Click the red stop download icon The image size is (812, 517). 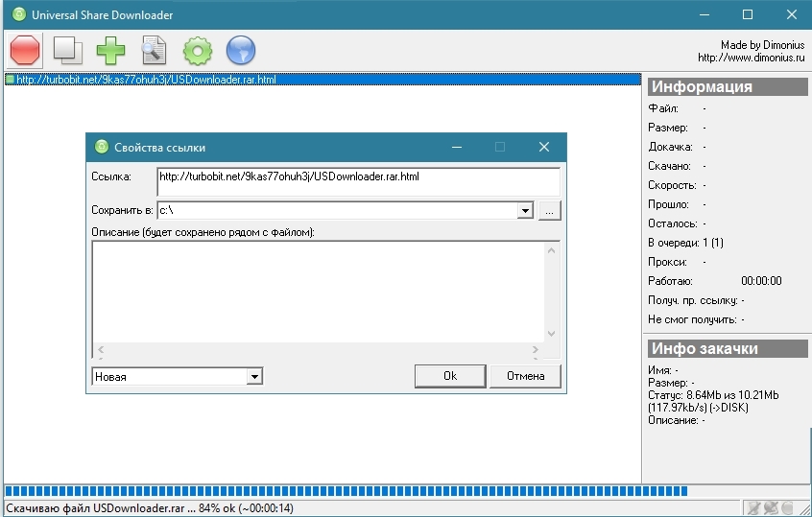[24, 50]
